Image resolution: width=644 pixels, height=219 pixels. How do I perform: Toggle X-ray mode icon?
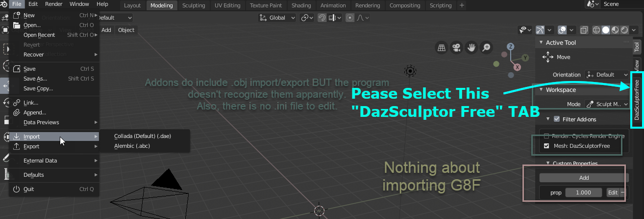pos(584,30)
